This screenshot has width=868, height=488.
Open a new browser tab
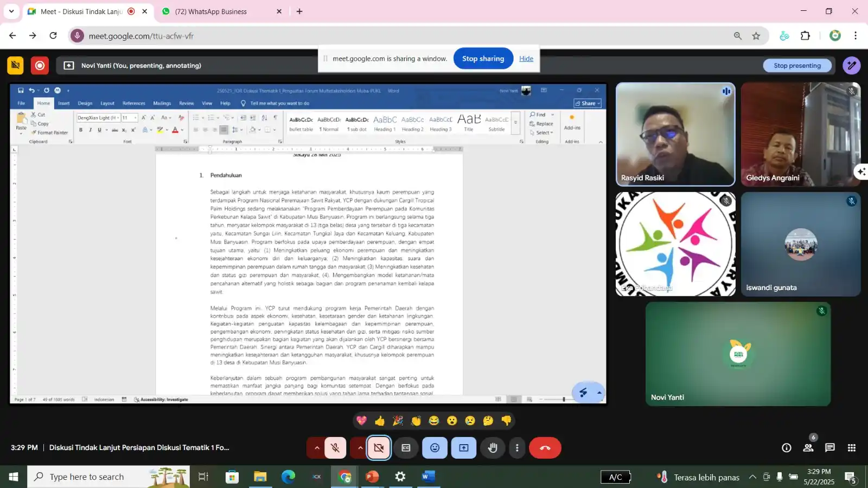click(299, 11)
